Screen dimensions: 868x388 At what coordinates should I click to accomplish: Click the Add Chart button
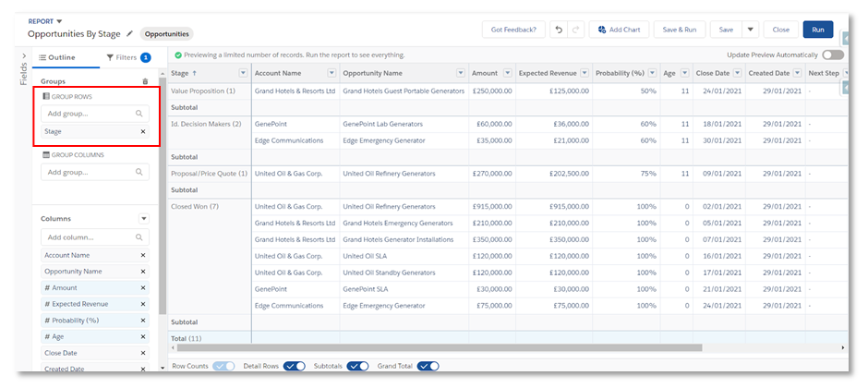click(x=619, y=30)
